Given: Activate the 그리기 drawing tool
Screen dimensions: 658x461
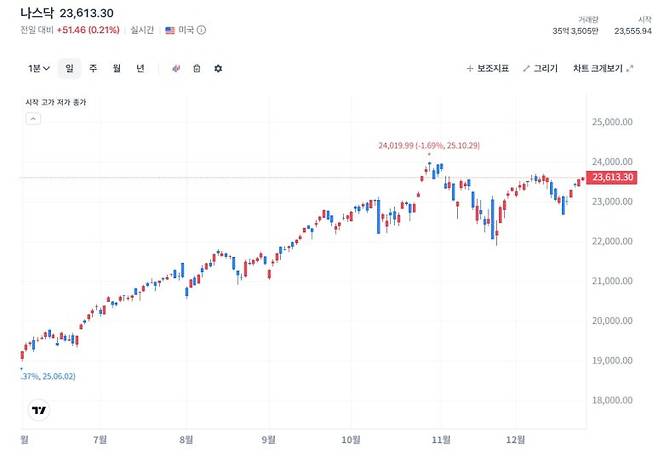Looking at the screenshot, I should (x=540, y=68).
